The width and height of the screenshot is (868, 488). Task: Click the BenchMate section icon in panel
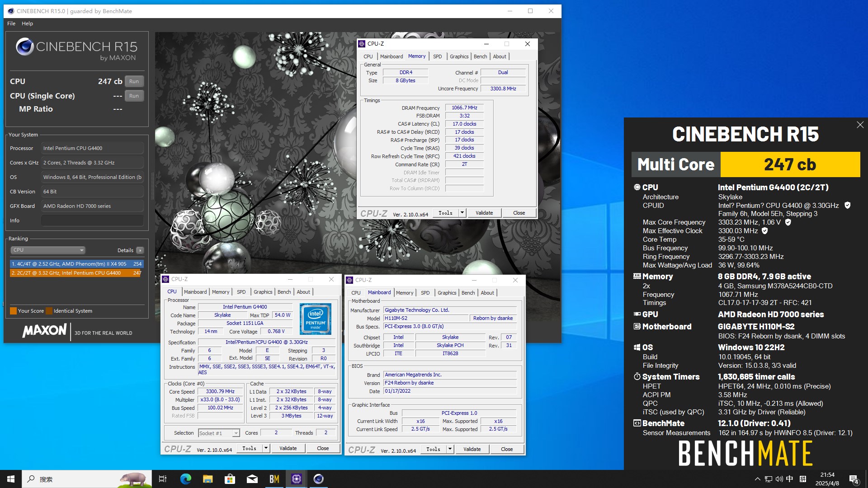point(637,423)
